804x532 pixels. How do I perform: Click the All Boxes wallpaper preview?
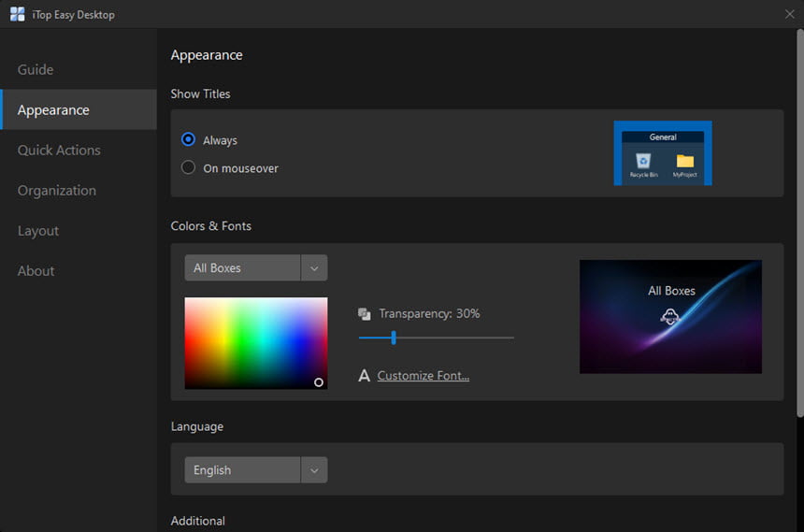(x=670, y=317)
